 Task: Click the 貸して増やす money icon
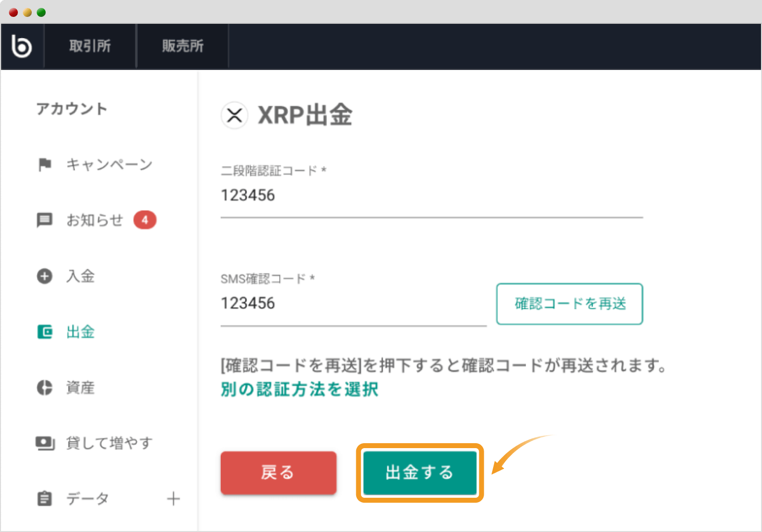(45, 443)
